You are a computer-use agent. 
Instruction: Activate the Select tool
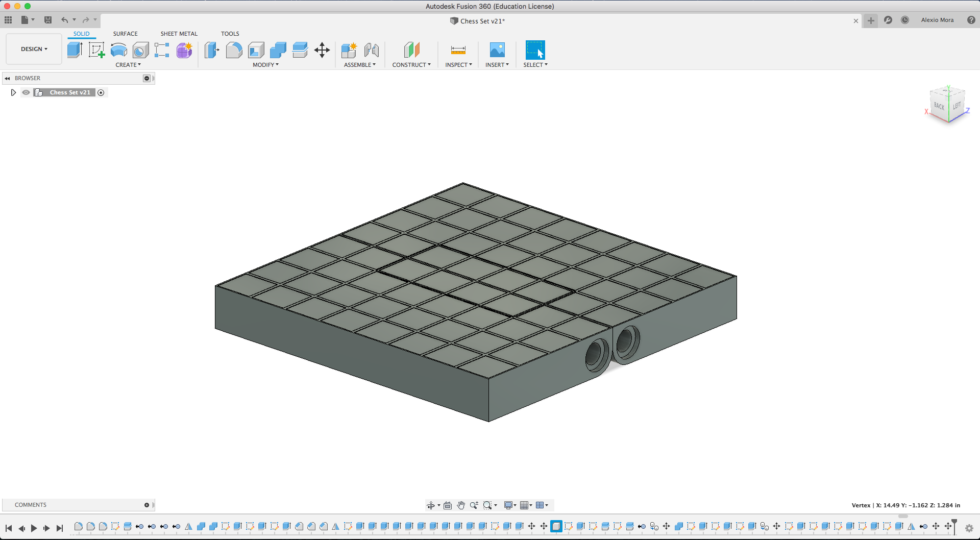(x=535, y=50)
